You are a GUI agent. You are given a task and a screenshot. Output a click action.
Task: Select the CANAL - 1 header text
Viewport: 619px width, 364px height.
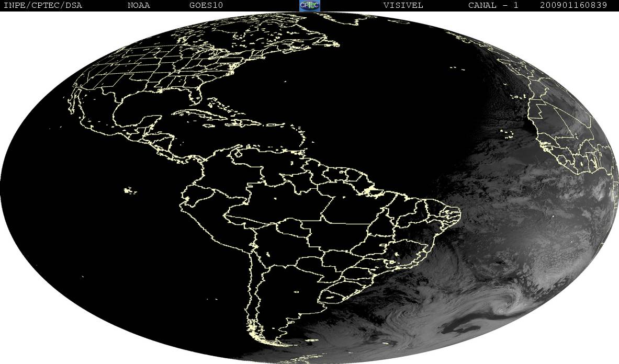click(493, 6)
